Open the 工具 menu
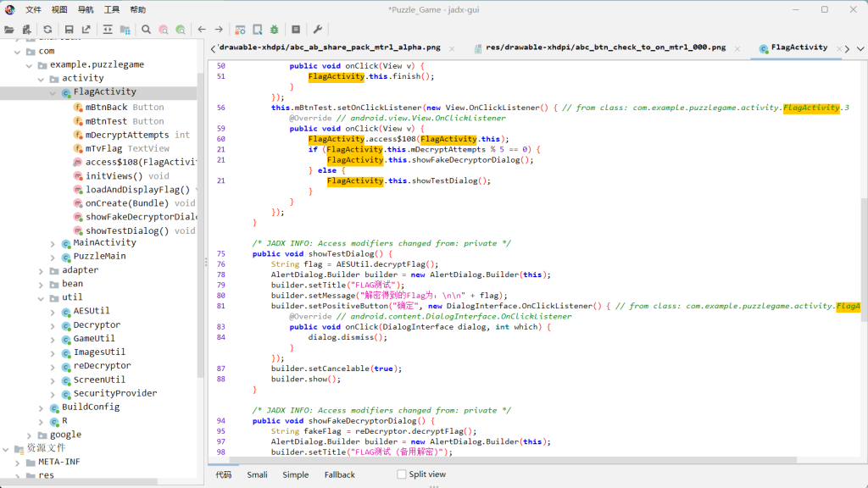 [x=111, y=9]
